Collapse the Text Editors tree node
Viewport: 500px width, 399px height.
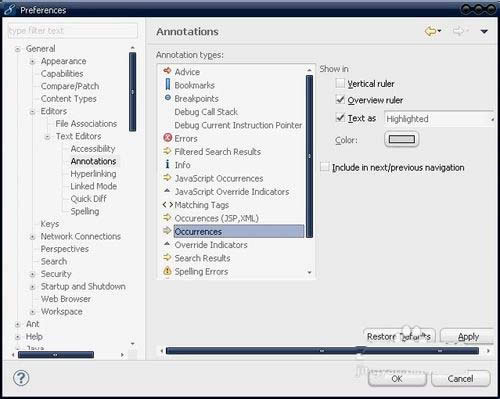click(x=47, y=137)
